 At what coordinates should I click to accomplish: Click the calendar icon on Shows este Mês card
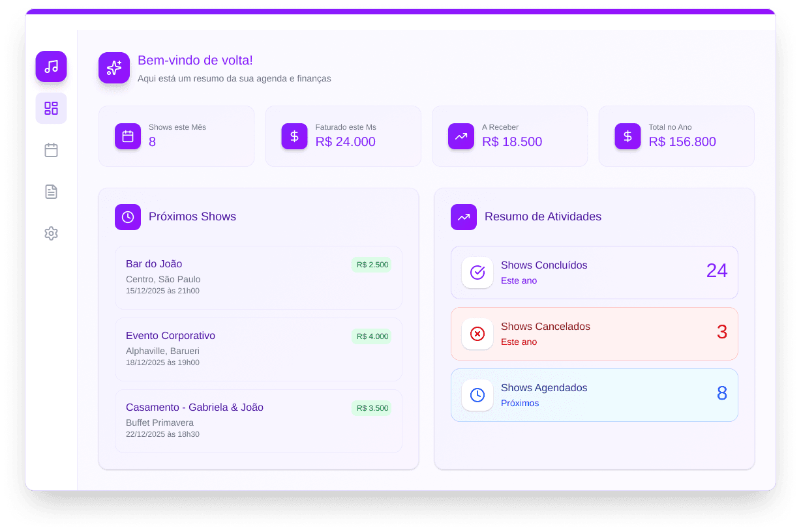pos(128,136)
